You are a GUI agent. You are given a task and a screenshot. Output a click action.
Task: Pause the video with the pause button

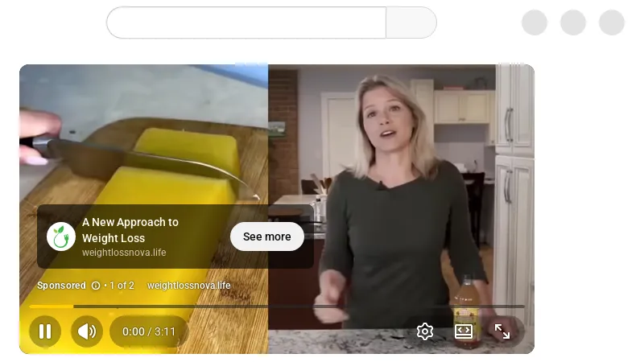45,331
